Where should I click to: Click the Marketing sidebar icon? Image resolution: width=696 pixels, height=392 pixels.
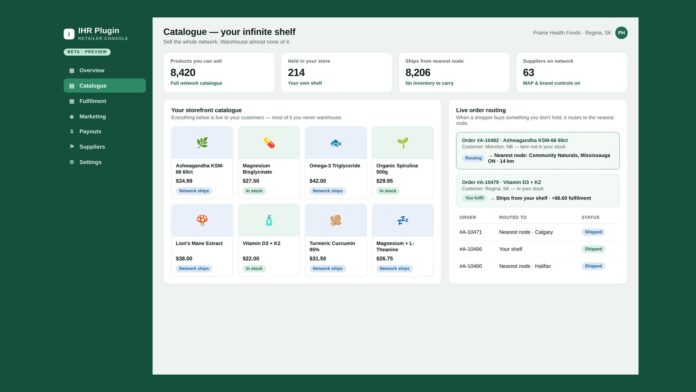point(71,116)
